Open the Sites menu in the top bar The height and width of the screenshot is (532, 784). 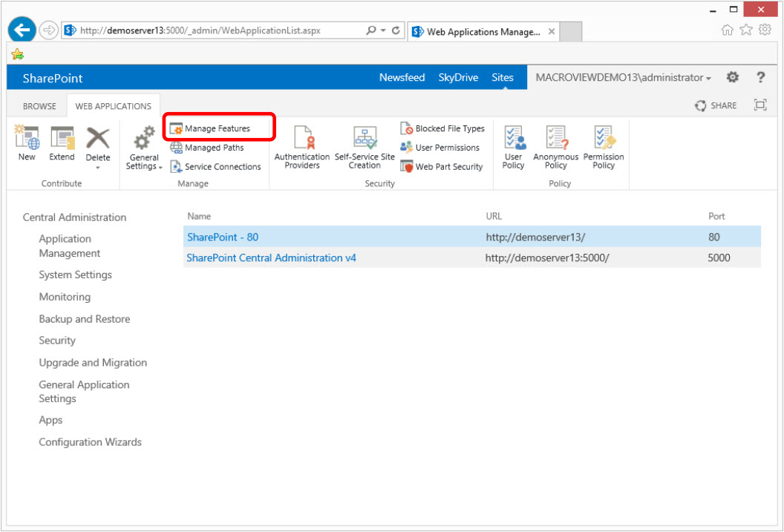point(503,77)
